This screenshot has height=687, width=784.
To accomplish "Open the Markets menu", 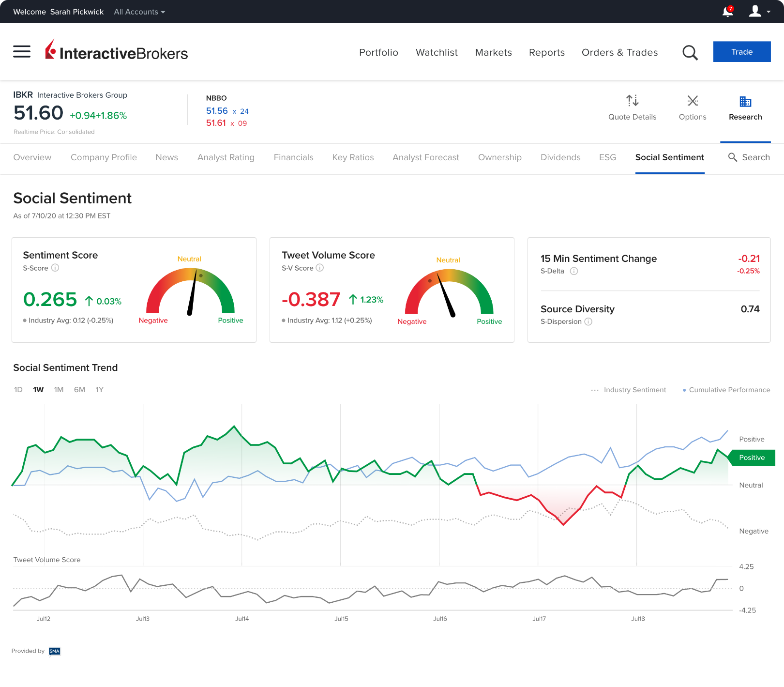I will pos(493,52).
